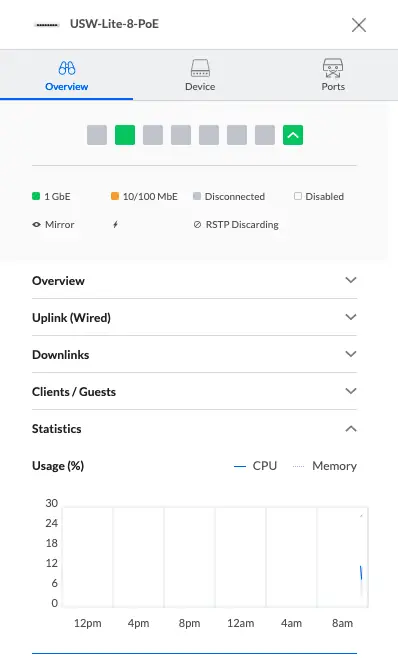Click the PoE lightning bolt legend icon

click(x=115, y=225)
